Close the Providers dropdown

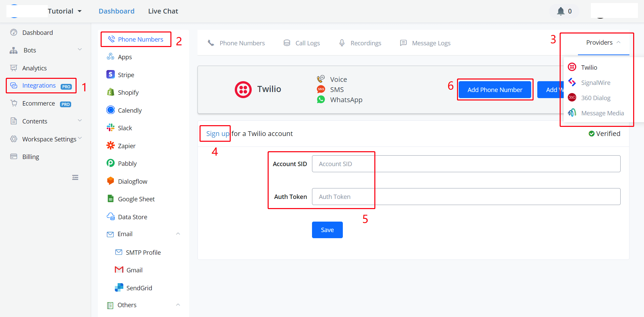tap(603, 43)
